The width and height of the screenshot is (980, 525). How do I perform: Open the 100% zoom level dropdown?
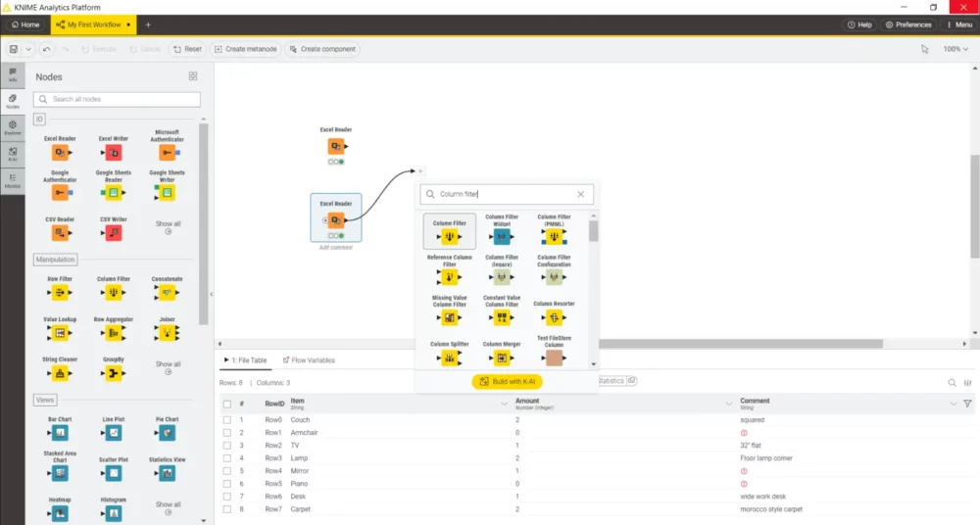pos(955,49)
